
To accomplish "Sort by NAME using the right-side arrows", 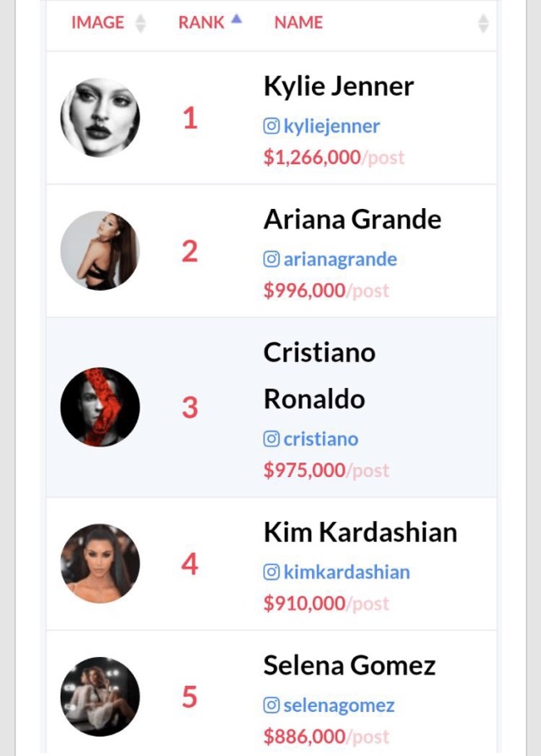I will [484, 23].
